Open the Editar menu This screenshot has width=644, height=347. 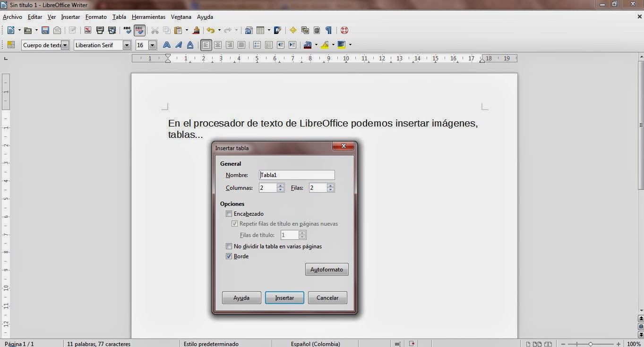point(35,17)
